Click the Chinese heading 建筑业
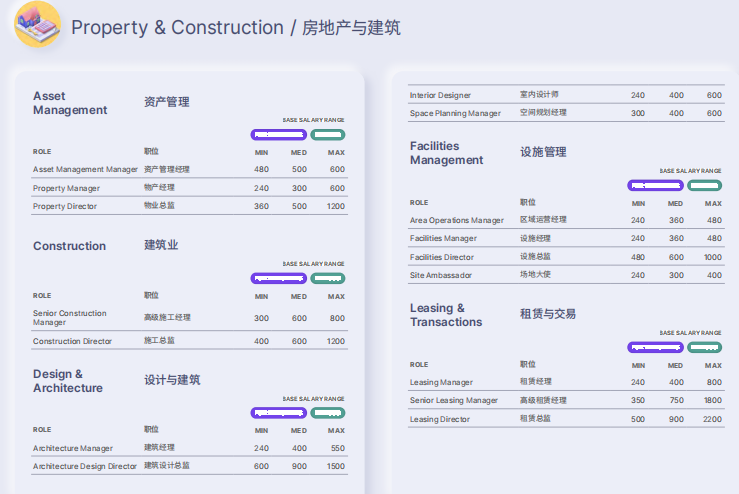The image size is (739, 494). tap(161, 245)
